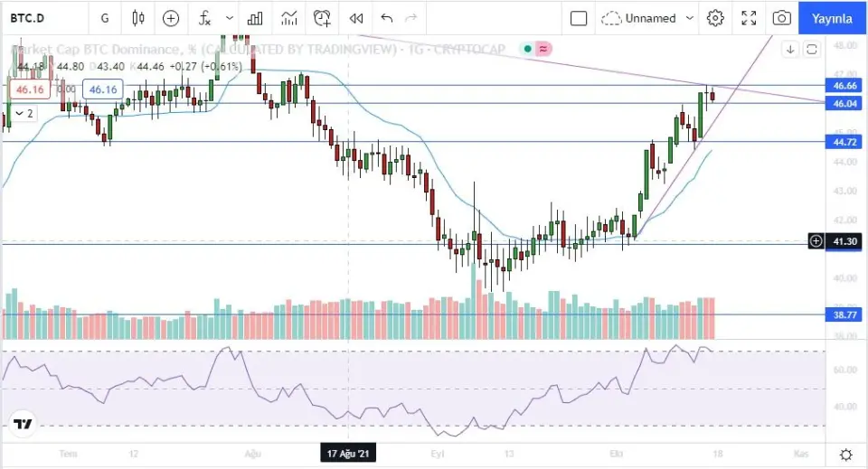Start bar replay with the rewind icon
The height and width of the screenshot is (469, 868).
click(x=356, y=18)
